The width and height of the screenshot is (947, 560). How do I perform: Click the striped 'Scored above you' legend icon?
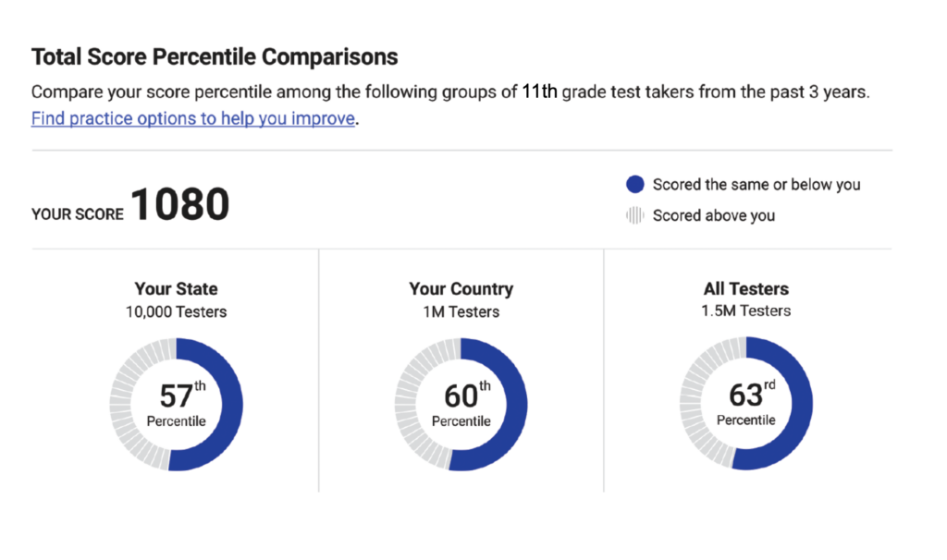click(634, 214)
